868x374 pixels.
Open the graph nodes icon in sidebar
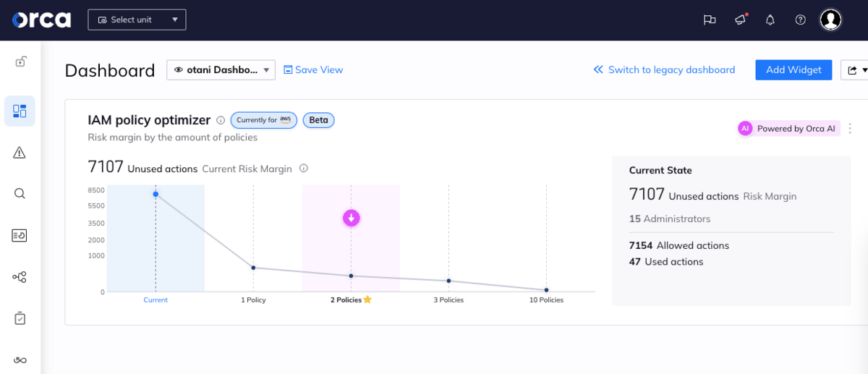pos(20,277)
